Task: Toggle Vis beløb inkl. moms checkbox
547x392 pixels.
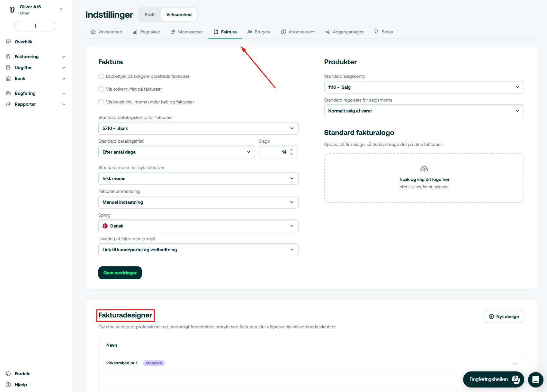Action: pyautogui.click(x=101, y=102)
